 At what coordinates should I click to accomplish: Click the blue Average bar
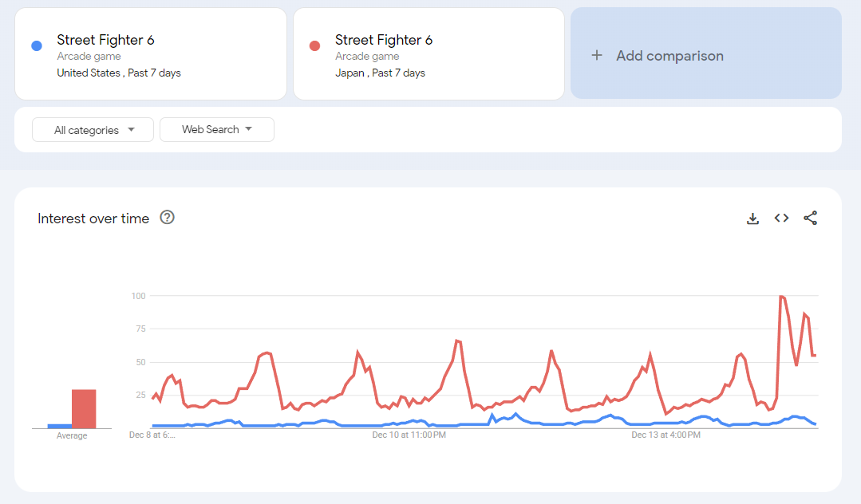pyautogui.click(x=60, y=426)
